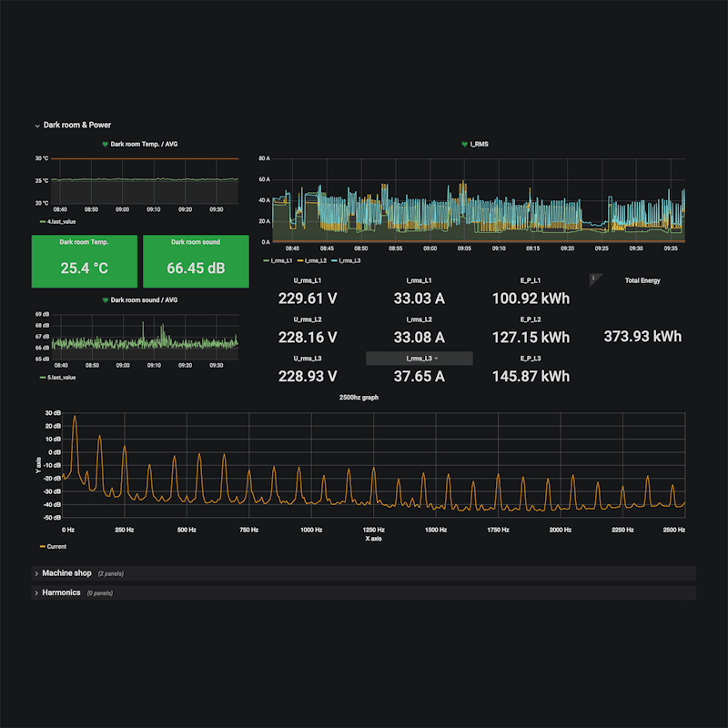Open the U_rms_L1 panel title menu

coord(308,280)
